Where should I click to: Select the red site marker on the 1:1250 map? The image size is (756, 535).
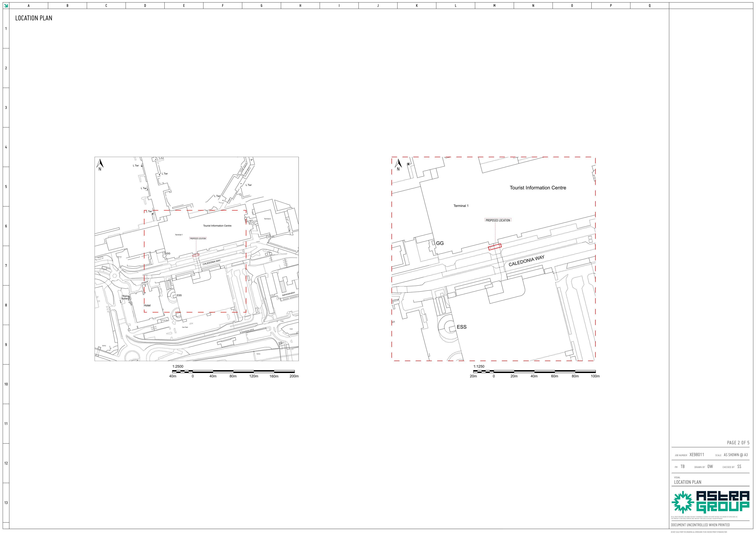(495, 247)
